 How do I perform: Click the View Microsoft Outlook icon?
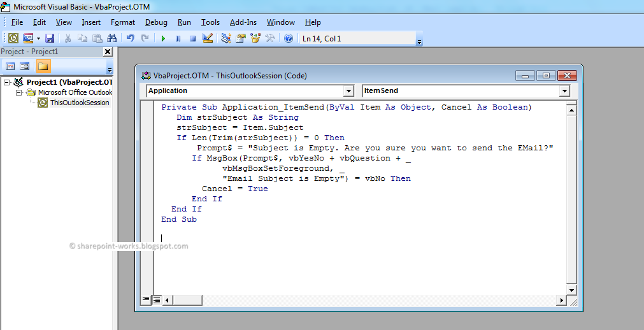point(13,38)
